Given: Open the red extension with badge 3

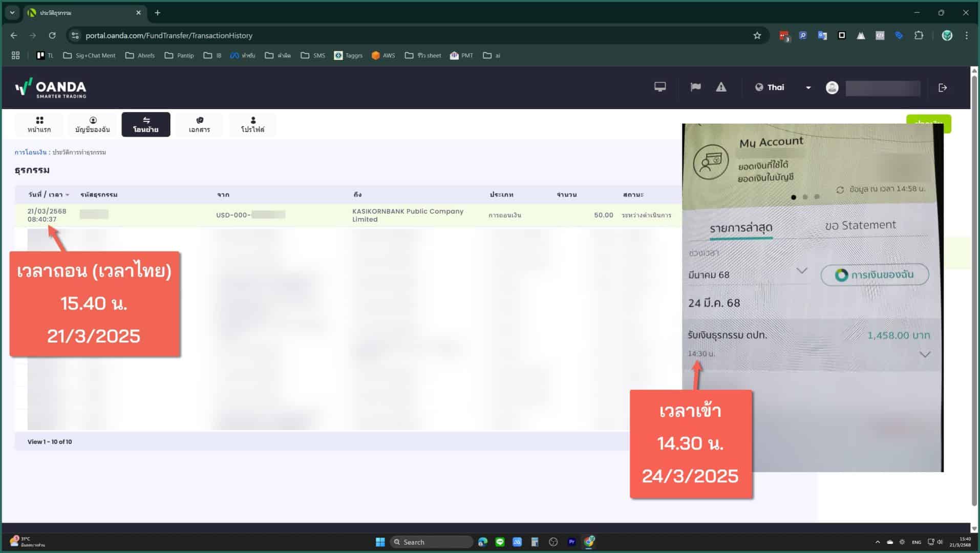Looking at the screenshot, I should (x=784, y=35).
